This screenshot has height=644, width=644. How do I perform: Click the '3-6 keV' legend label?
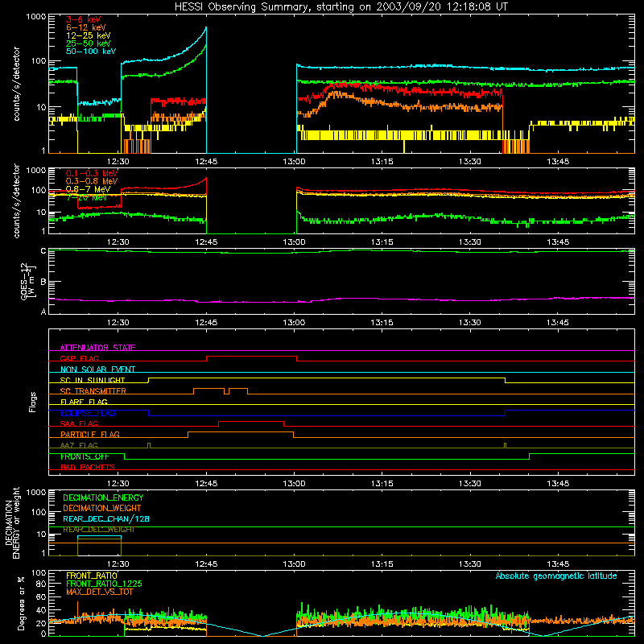point(83,19)
